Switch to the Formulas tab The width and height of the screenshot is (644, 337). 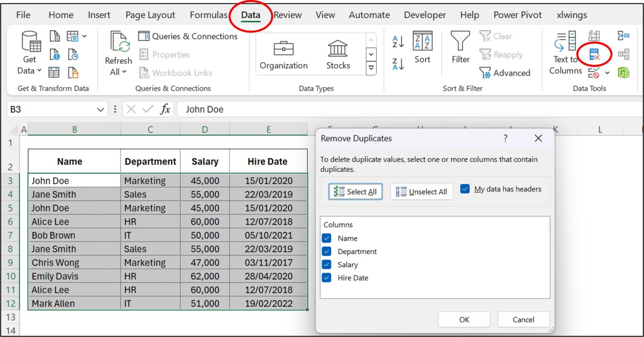(208, 15)
